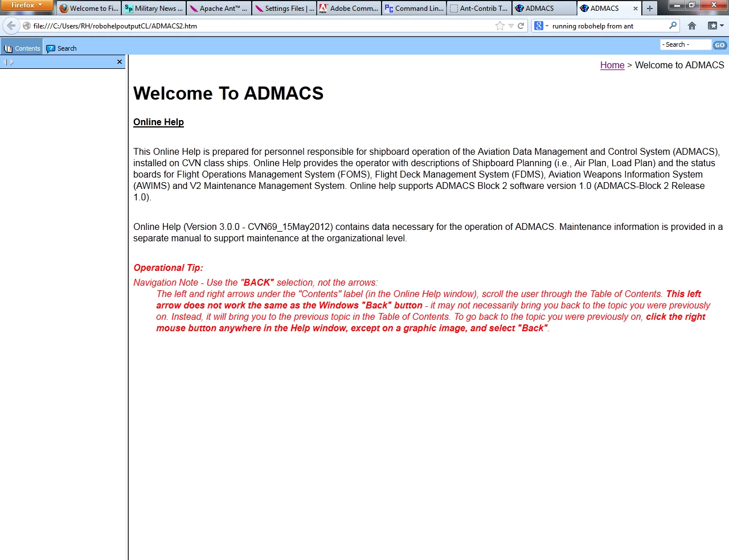The height and width of the screenshot is (560, 729).
Task: Switch to the Settings Files tab
Action: click(284, 9)
